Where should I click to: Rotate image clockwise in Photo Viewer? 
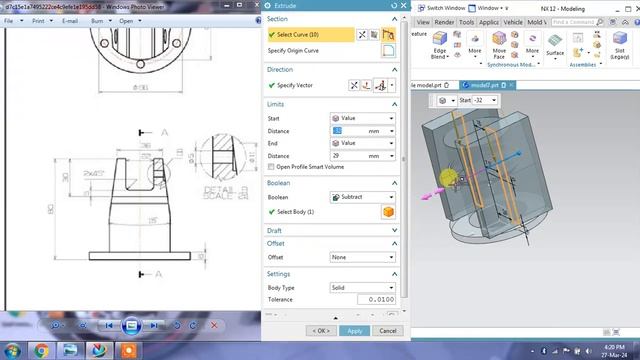(193, 325)
